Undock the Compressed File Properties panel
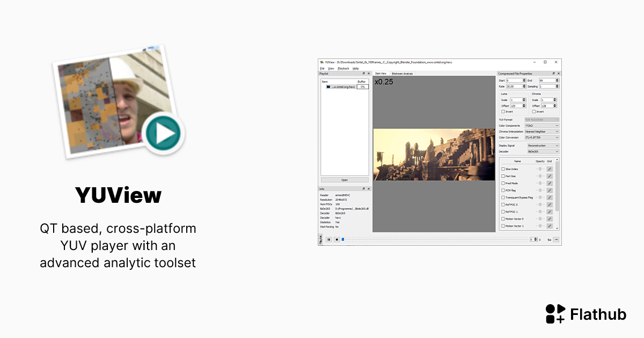Image resolution: width=644 pixels, height=338 pixels. tap(554, 74)
